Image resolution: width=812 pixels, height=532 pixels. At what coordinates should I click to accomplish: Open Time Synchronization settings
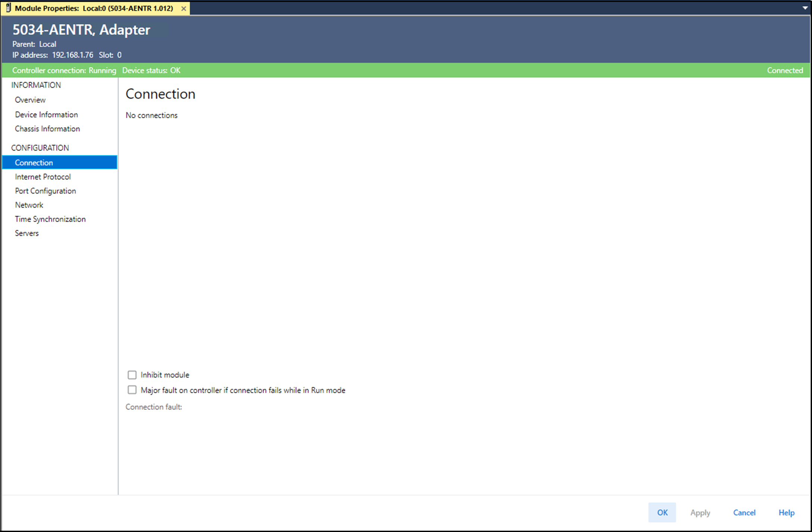tap(50, 219)
